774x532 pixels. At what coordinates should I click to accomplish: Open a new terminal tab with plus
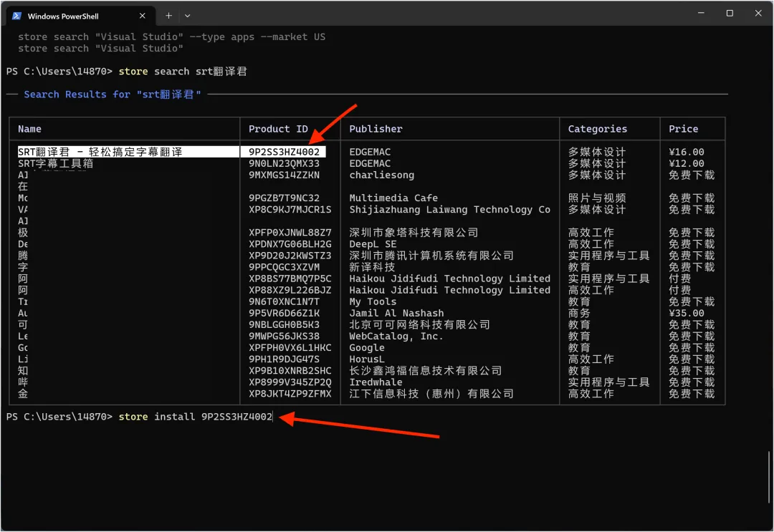[x=168, y=16]
